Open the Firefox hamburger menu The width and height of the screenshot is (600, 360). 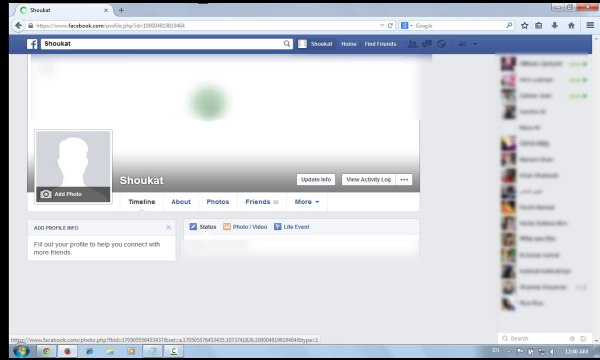[590, 25]
